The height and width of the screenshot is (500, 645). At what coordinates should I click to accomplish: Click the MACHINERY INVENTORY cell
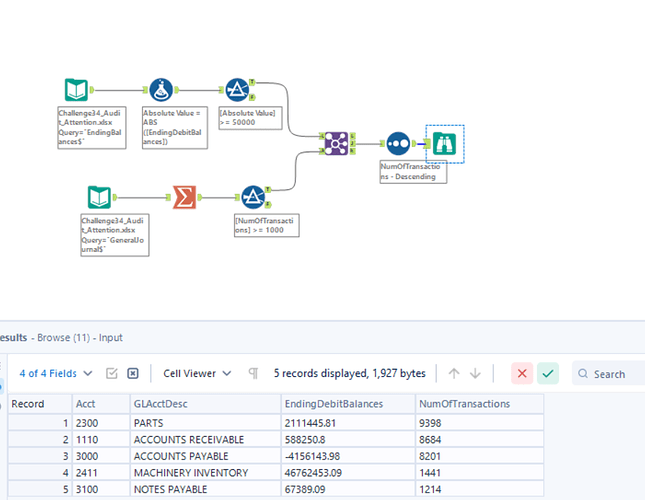pos(205,473)
